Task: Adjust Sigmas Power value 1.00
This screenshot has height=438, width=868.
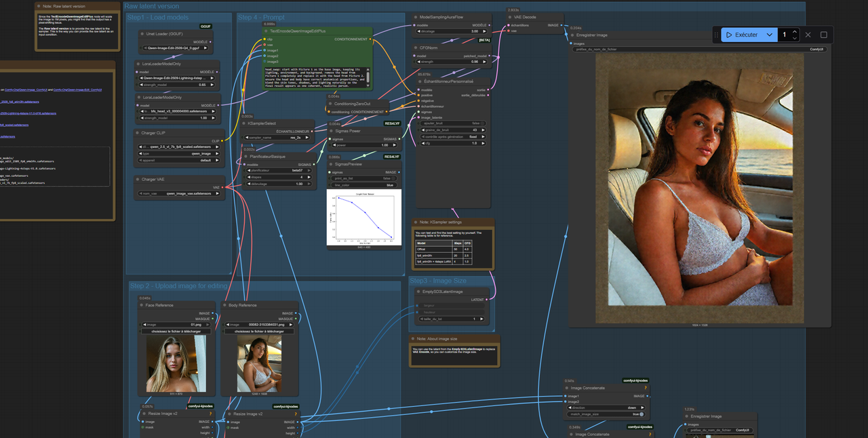Action: pyautogui.click(x=365, y=145)
